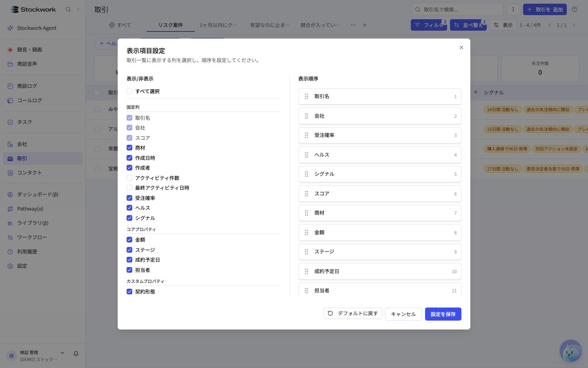Open the タスク checkbox icon

(x=10, y=122)
